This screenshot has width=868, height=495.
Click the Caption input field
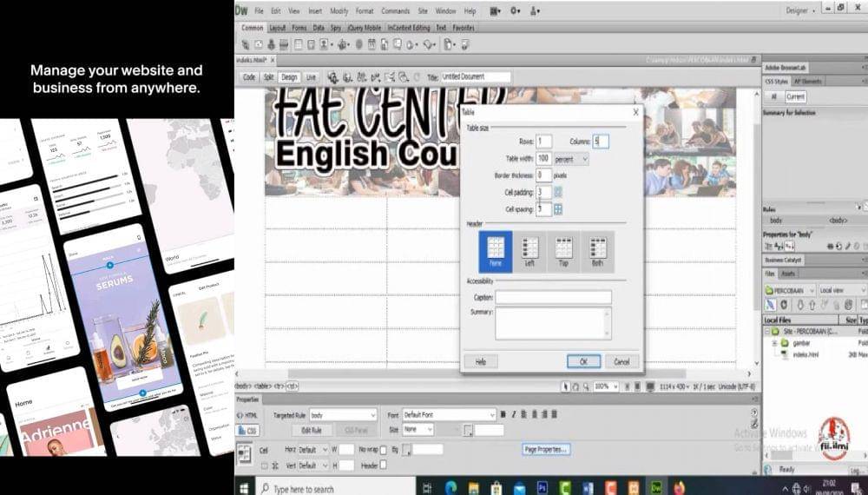553,297
